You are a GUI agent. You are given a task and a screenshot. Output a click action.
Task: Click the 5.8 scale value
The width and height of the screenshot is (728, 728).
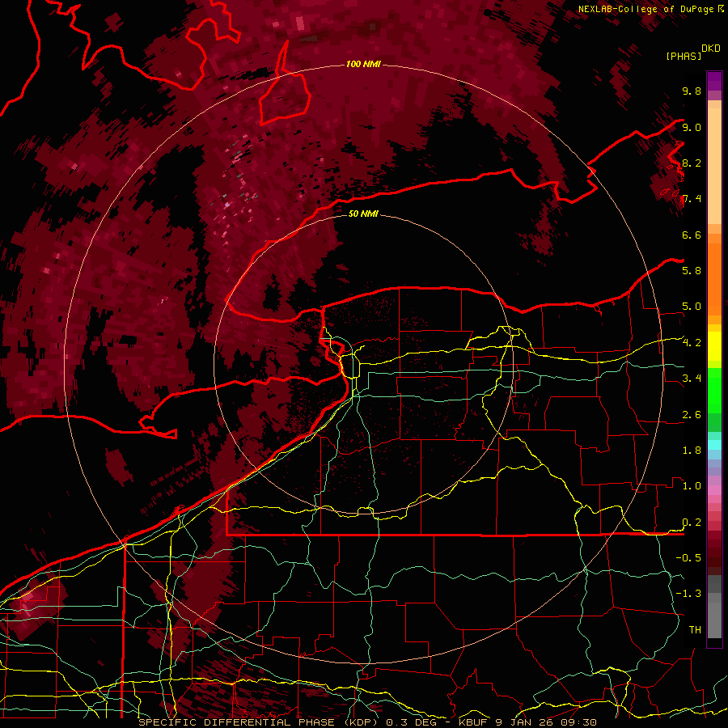(x=692, y=271)
